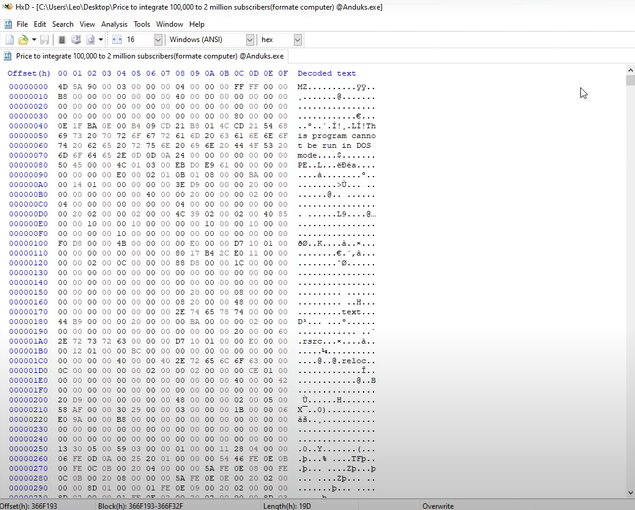
Task: Open the Window menu
Action: [x=170, y=24]
